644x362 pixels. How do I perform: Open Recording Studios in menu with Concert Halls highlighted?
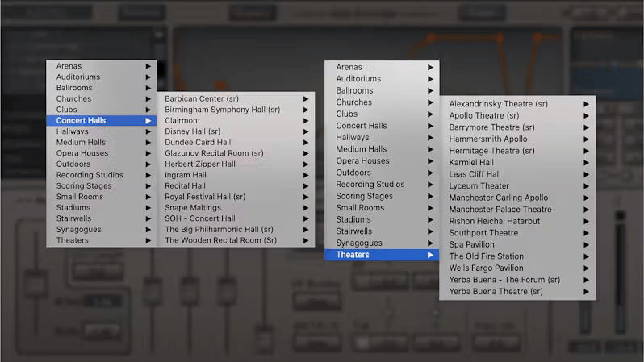102,175
